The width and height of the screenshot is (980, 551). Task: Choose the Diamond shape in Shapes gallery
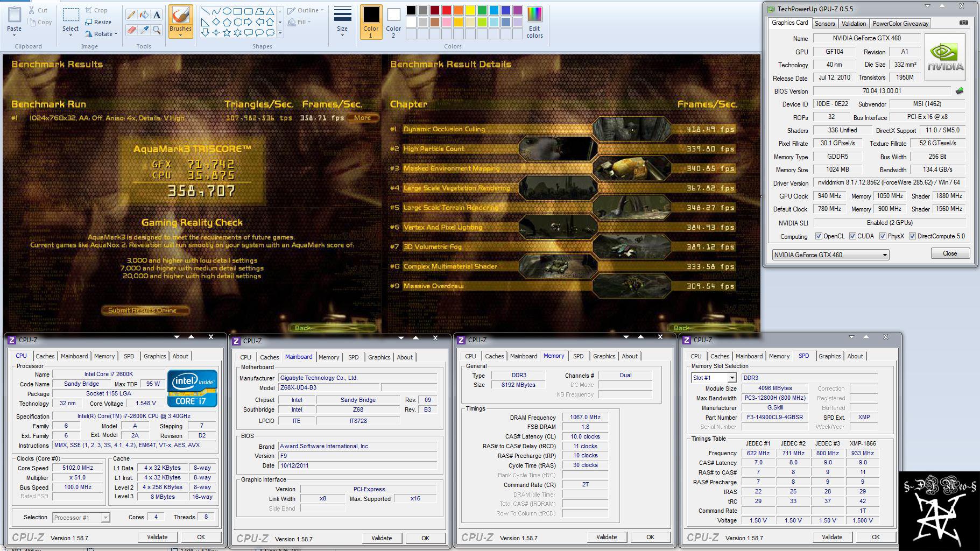click(x=216, y=22)
